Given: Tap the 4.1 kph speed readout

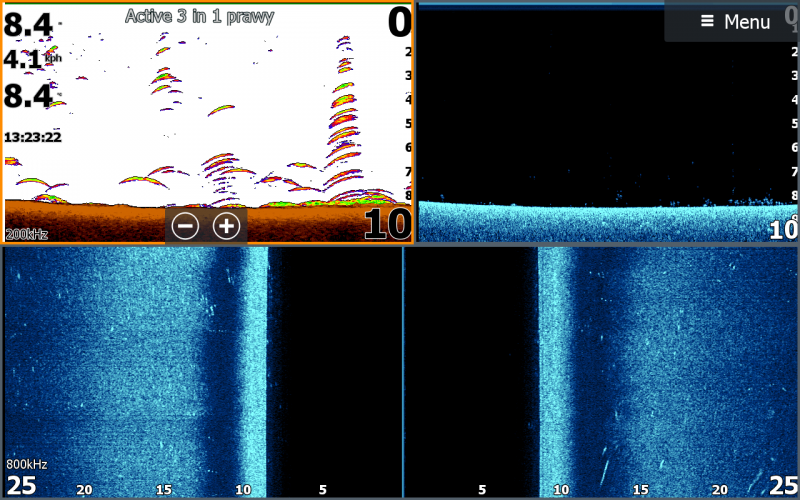Looking at the screenshot, I should (25, 60).
